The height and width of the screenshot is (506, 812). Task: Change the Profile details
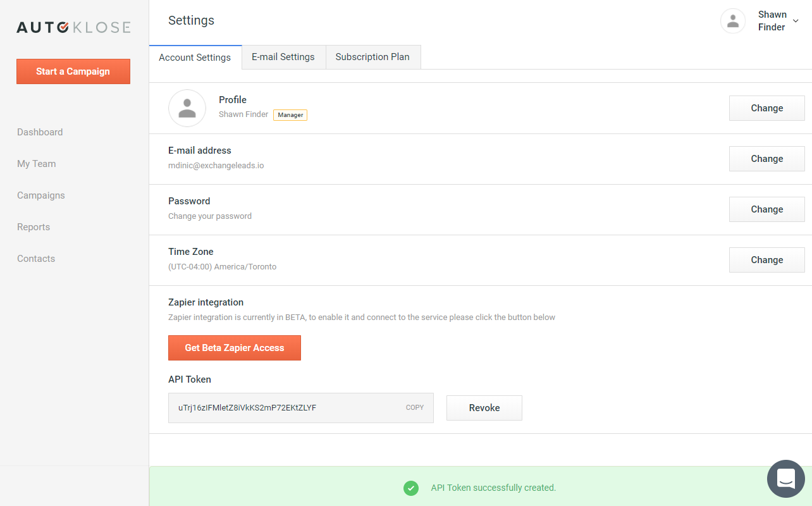[767, 108]
